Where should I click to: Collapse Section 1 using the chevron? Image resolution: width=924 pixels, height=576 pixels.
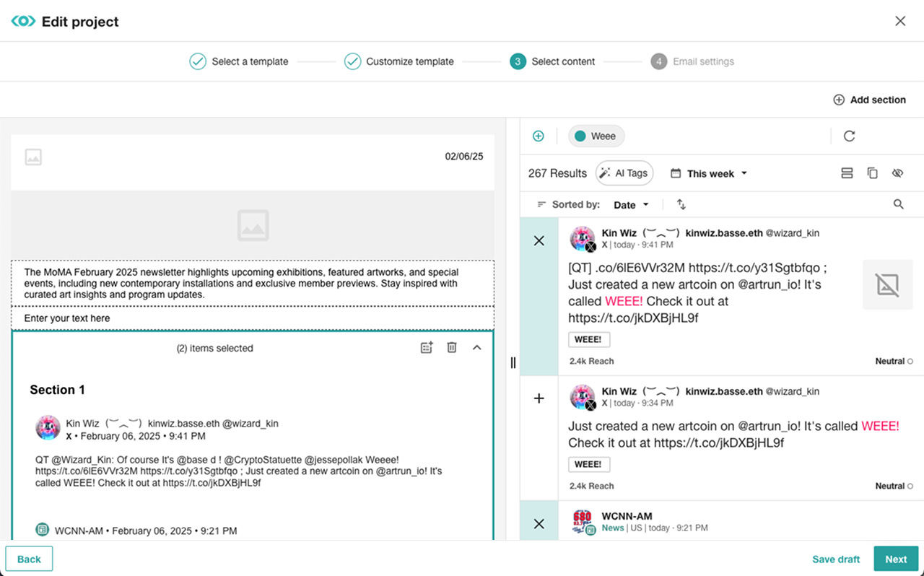pos(476,348)
